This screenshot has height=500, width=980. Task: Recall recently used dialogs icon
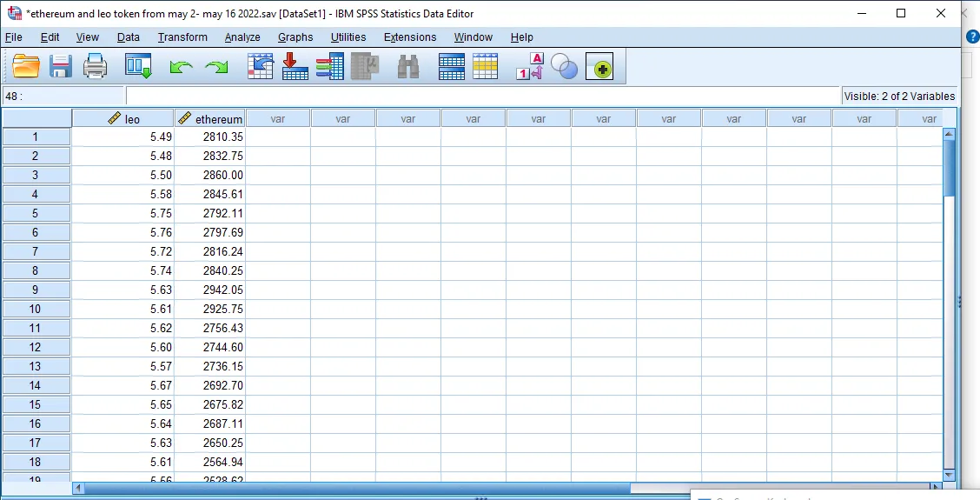(x=138, y=66)
